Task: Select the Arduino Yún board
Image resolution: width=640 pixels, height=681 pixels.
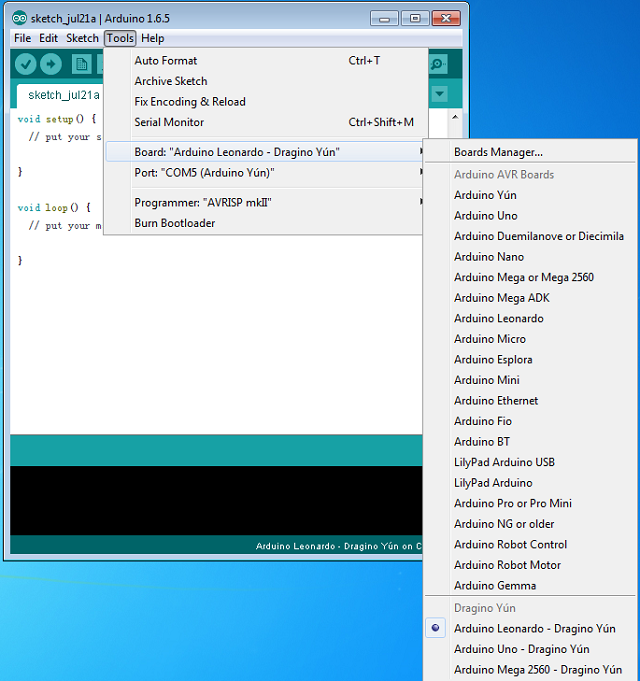Action: [530, 195]
